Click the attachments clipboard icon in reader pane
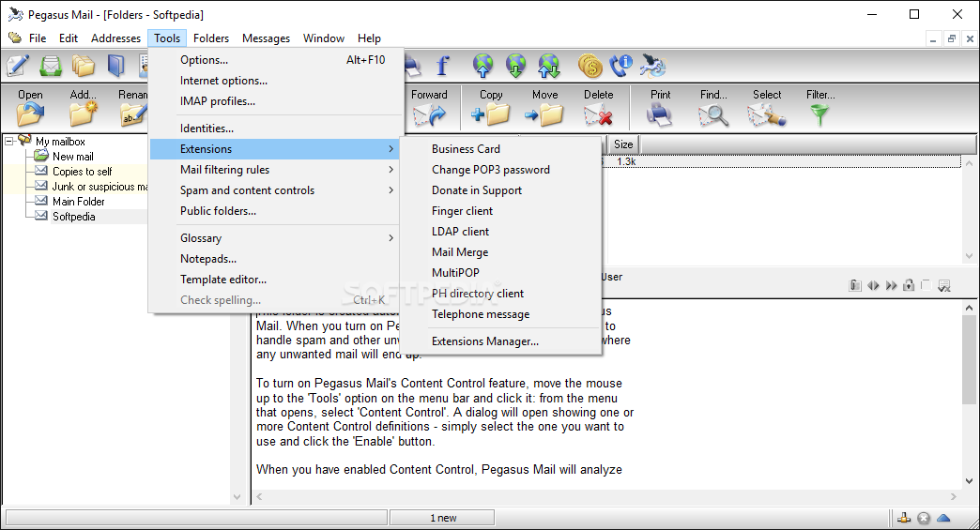 pos(855,285)
